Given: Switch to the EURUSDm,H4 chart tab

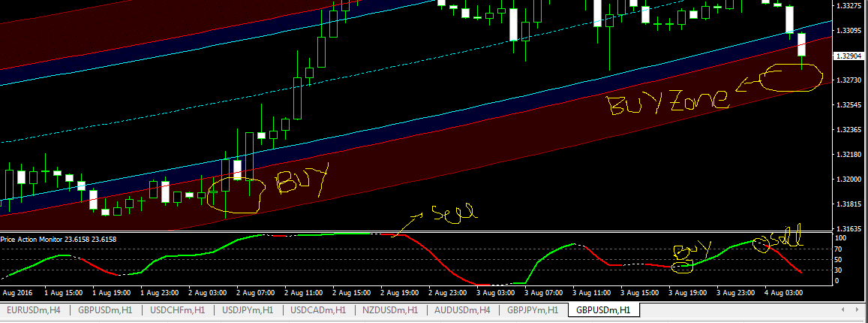Looking at the screenshot, I should click(x=36, y=309).
